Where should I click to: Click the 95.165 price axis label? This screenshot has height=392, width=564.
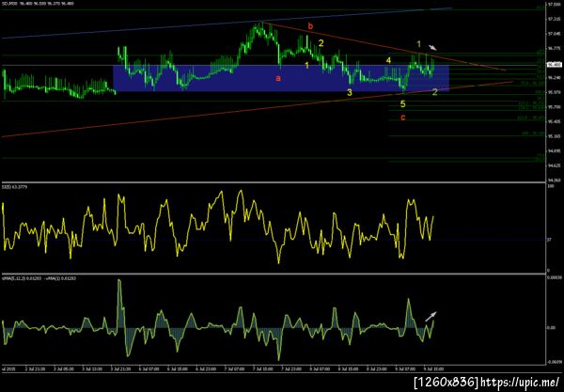pos(555,136)
